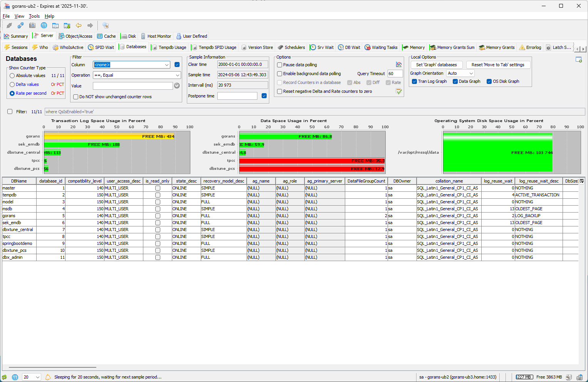
Task: Select the Absolute values radio button
Action: pos(12,76)
